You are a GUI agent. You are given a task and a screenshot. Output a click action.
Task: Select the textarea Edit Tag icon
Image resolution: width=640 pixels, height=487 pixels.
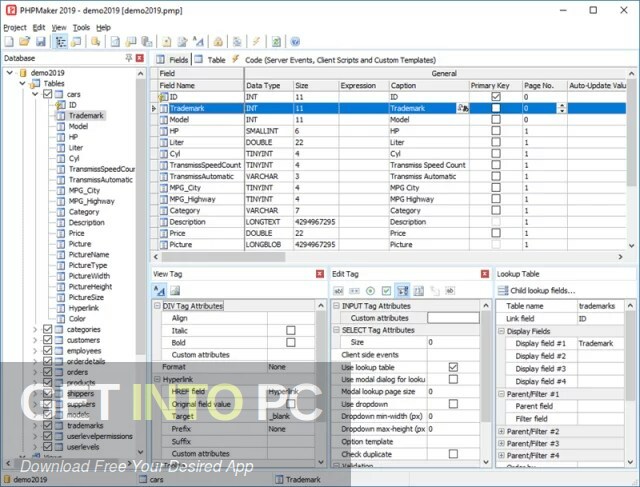click(x=419, y=291)
